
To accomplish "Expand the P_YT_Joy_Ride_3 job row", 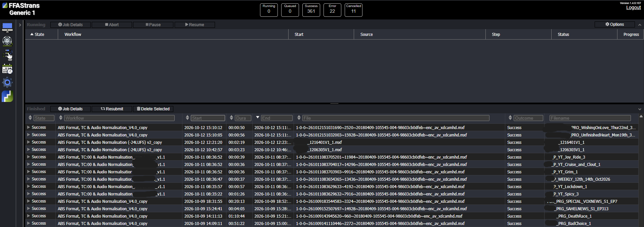I will coord(29,157).
